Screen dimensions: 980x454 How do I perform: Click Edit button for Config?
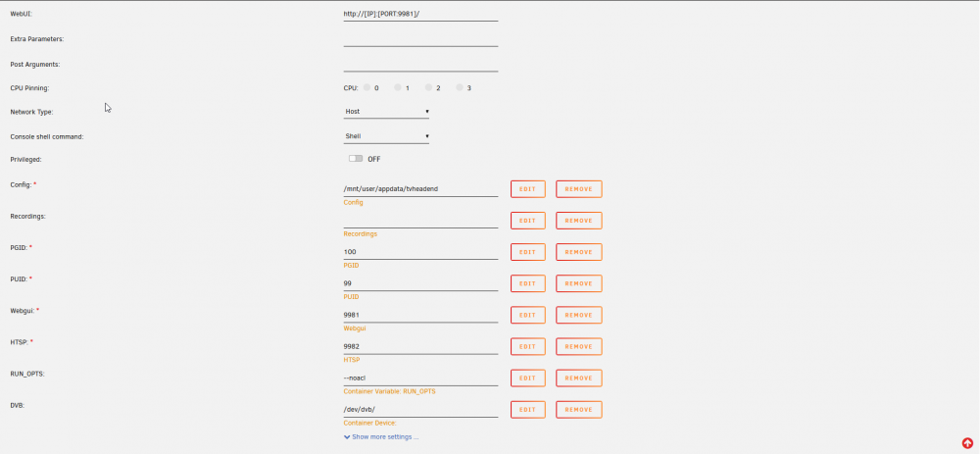[x=528, y=189]
